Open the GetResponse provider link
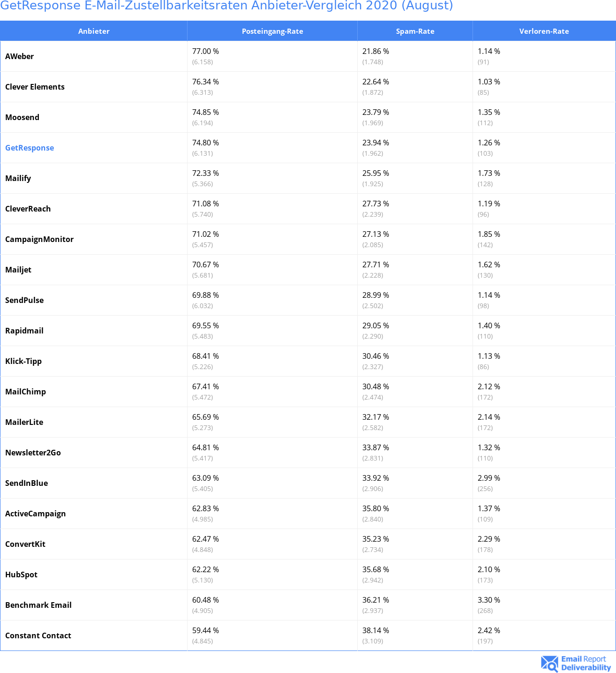616x673 pixels. [30, 148]
